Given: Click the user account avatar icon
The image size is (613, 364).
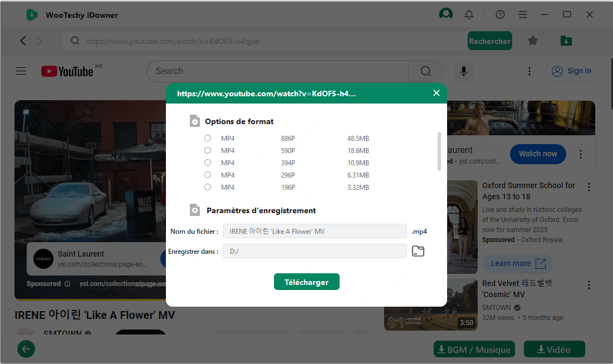Looking at the screenshot, I should tap(445, 14).
